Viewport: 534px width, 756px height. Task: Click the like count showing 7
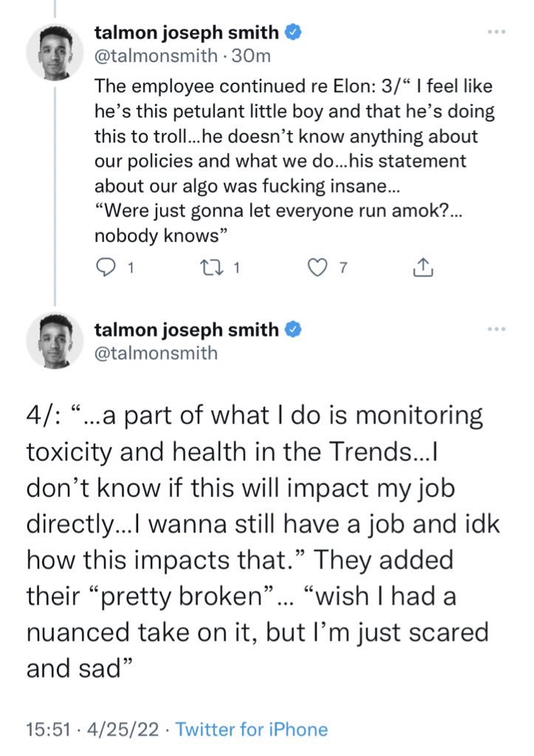[x=342, y=267]
